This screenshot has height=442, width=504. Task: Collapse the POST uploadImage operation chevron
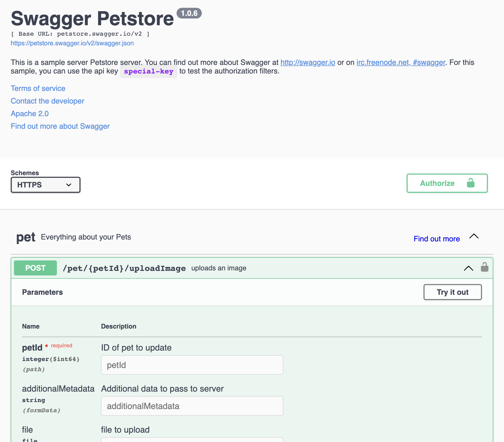click(x=469, y=268)
